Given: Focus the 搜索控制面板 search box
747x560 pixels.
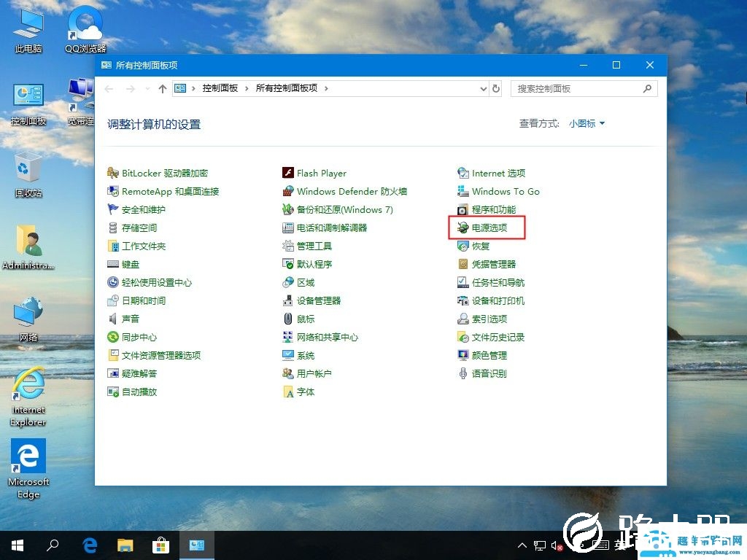Looking at the screenshot, I should [x=584, y=88].
